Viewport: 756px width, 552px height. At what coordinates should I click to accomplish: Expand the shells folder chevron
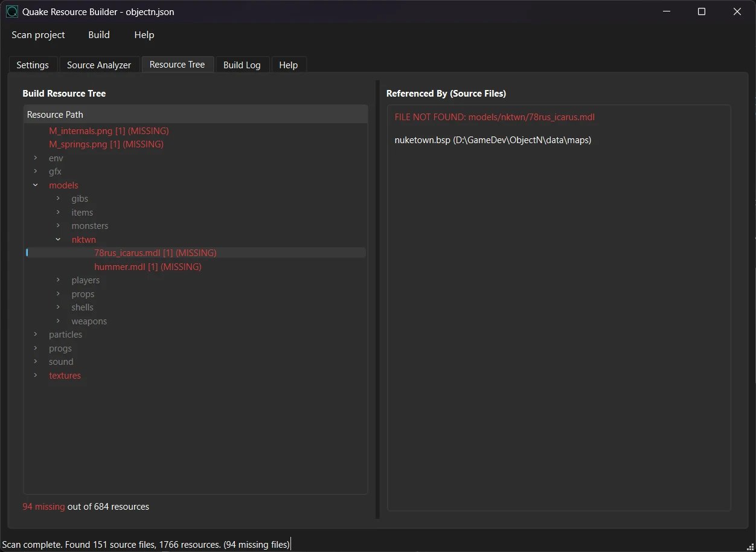pyautogui.click(x=58, y=307)
